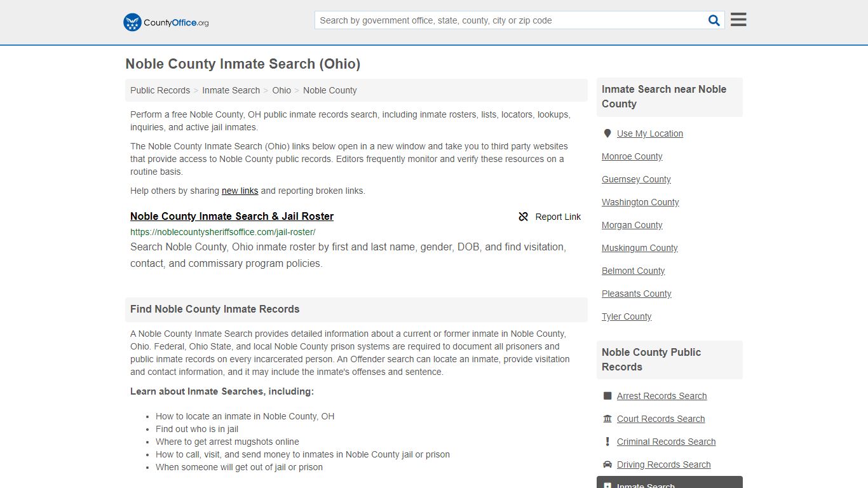Click 'Learn about Inmate Searches, including:' text
Screen dimensions: 868x488
(x=222, y=391)
